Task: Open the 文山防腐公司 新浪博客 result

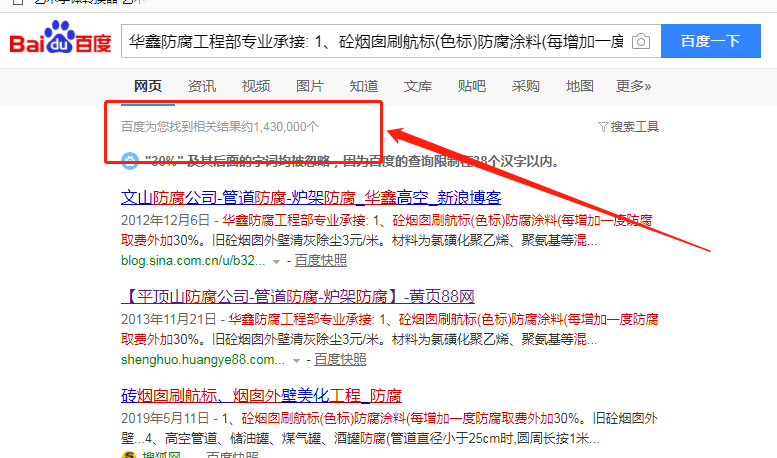Action: (x=311, y=197)
